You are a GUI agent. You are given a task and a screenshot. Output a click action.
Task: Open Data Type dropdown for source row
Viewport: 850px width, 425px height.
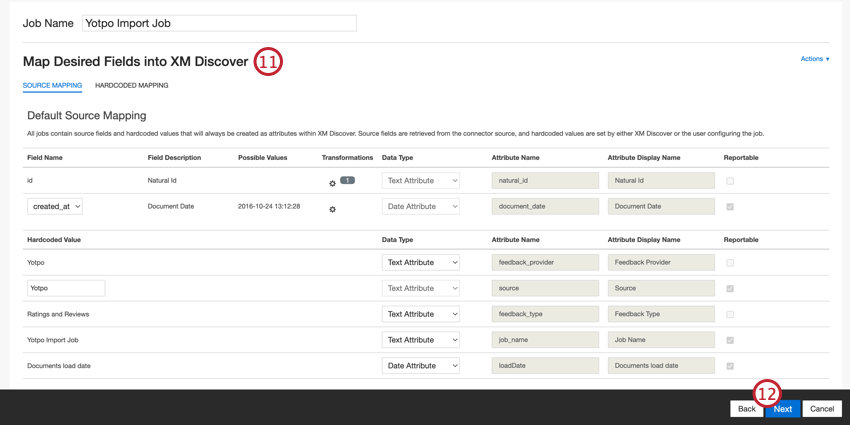(x=421, y=288)
